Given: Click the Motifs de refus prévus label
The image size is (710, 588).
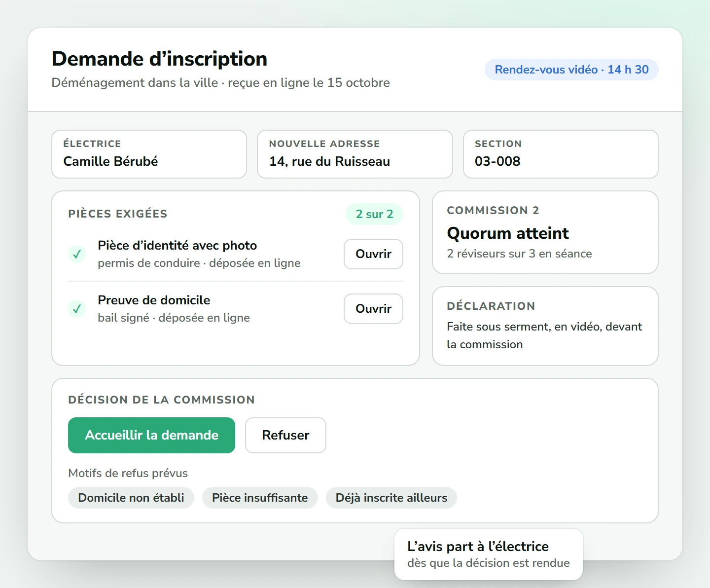Looking at the screenshot, I should pyautogui.click(x=128, y=473).
